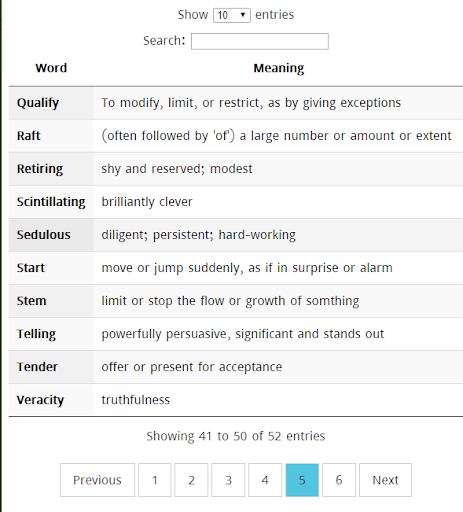Sort table by the Meaning column header
The width and height of the screenshot is (463, 512).
279,68
